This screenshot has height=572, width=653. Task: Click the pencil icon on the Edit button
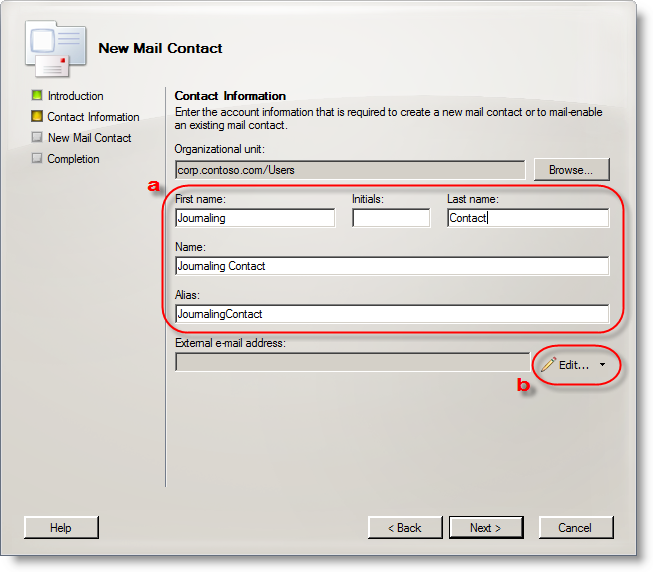click(x=548, y=365)
